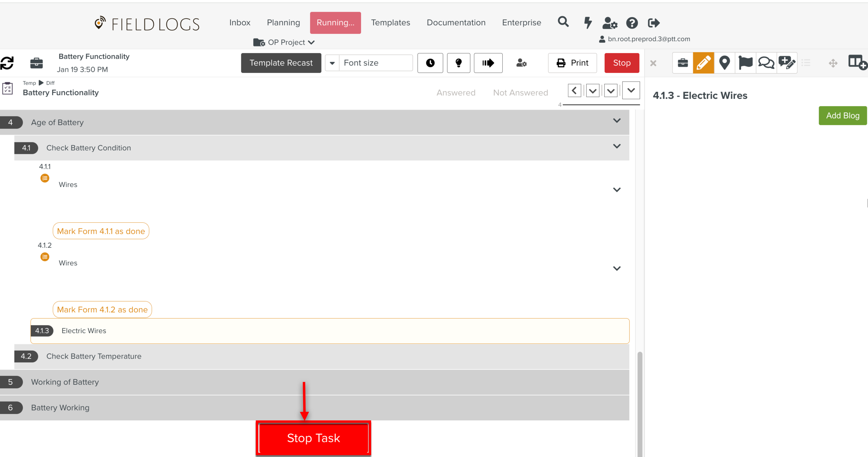Click the refresh sync arrows icon
Viewport: 868px width, 457px height.
click(7, 63)
